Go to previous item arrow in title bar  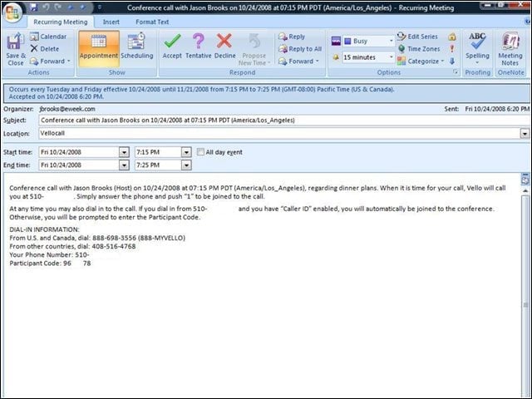click(70, 7)
